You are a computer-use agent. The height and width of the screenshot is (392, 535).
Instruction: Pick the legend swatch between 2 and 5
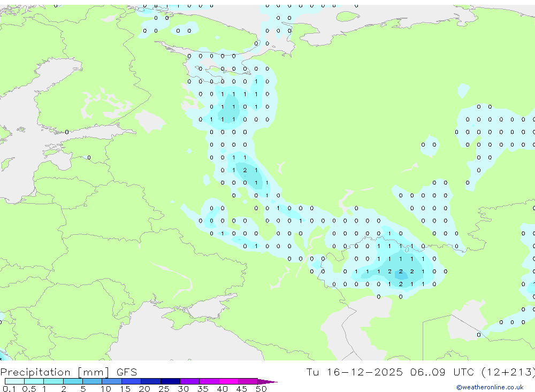pyautogui.click(x=73, y=381)
